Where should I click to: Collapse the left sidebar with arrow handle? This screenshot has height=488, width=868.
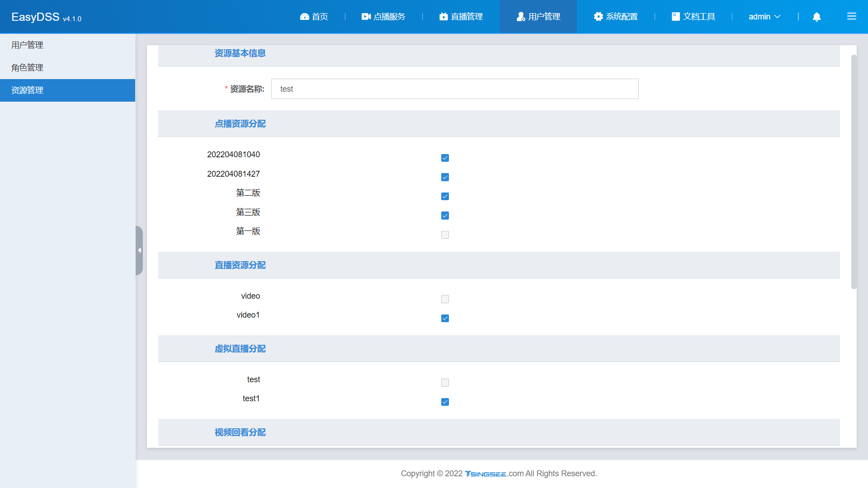(x=139, y=250)
